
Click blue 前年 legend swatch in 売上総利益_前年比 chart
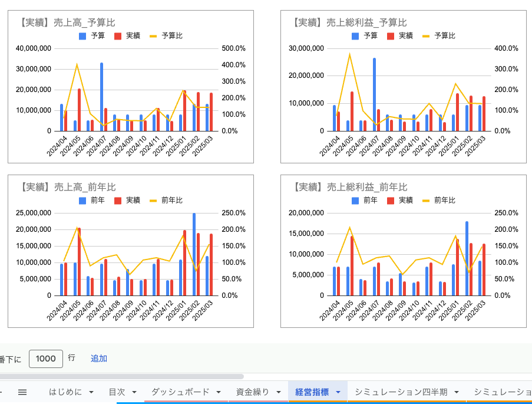pyautogui.click(x=355, y=201)
